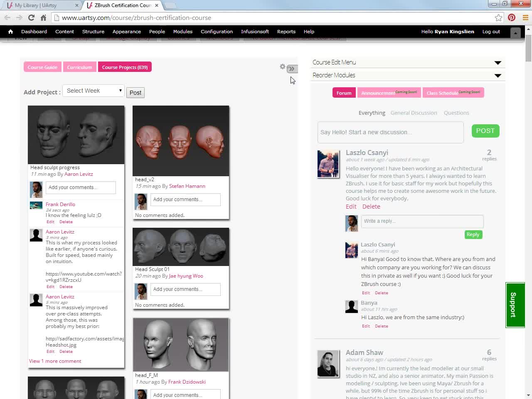
Task: Open Aaron Levitz author link on Head sculpt progress
Action: coord(79,174)
